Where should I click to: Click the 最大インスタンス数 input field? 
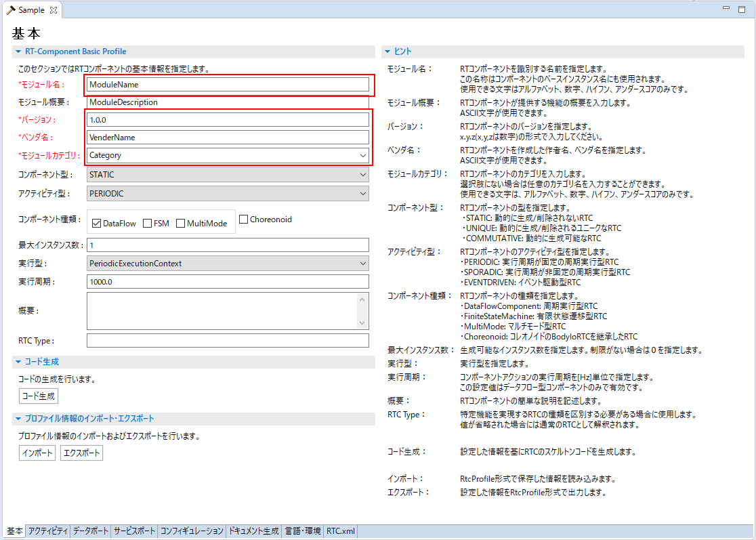tap(228, 245)
